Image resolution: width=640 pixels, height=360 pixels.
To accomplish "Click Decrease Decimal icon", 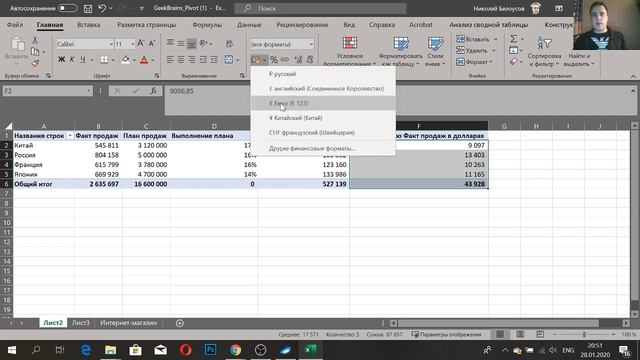I will (309, 60).
